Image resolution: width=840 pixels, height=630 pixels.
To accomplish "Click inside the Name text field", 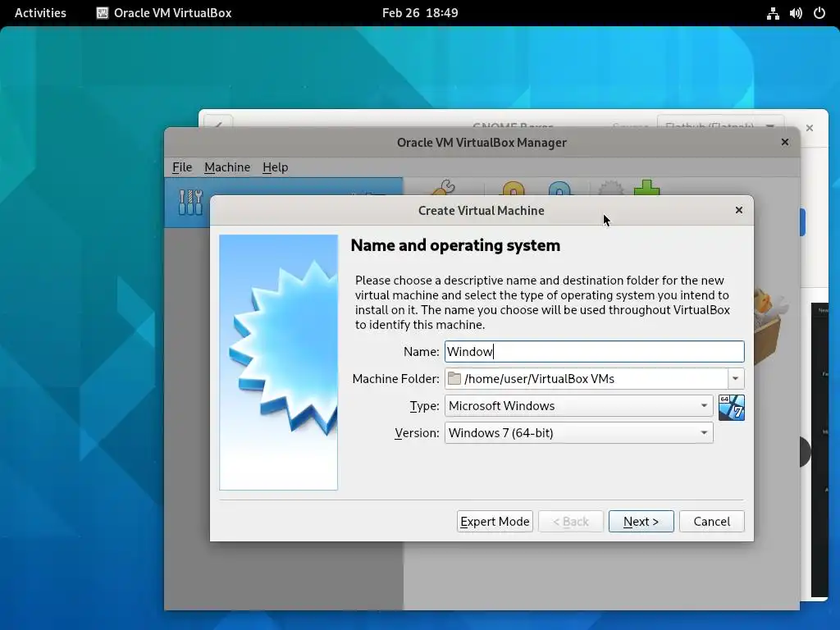I will click(x=594, y=351).
